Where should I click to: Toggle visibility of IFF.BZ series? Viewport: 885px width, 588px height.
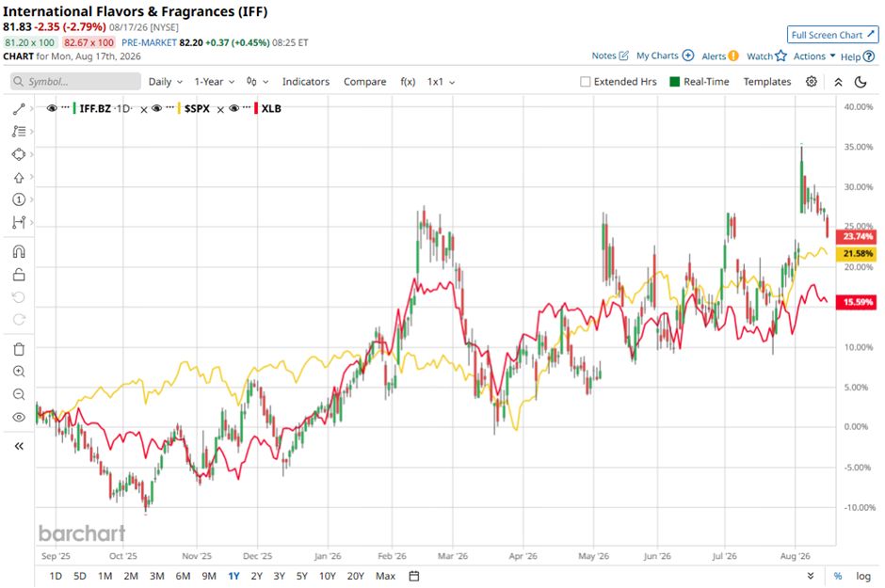[52, 108]
